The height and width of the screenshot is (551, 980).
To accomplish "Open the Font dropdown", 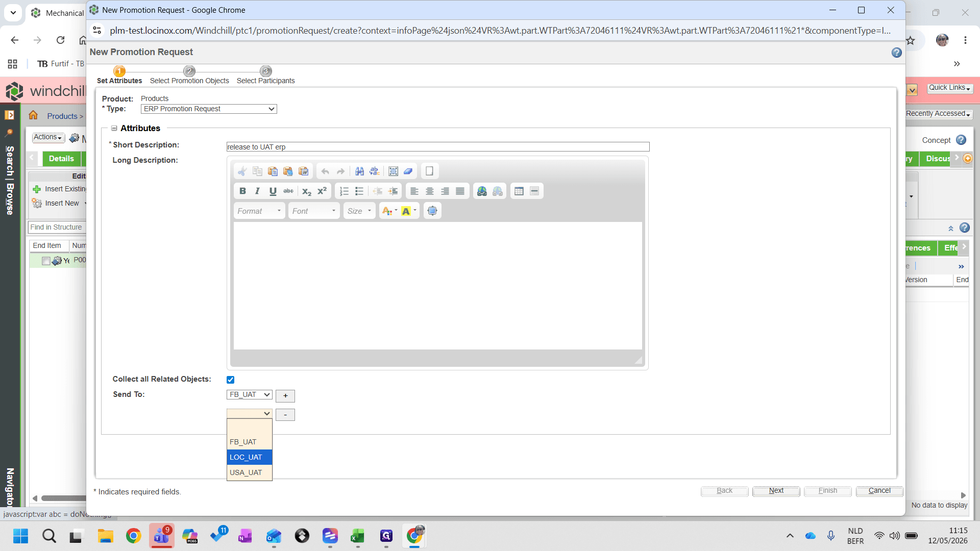I will (314, 211).
